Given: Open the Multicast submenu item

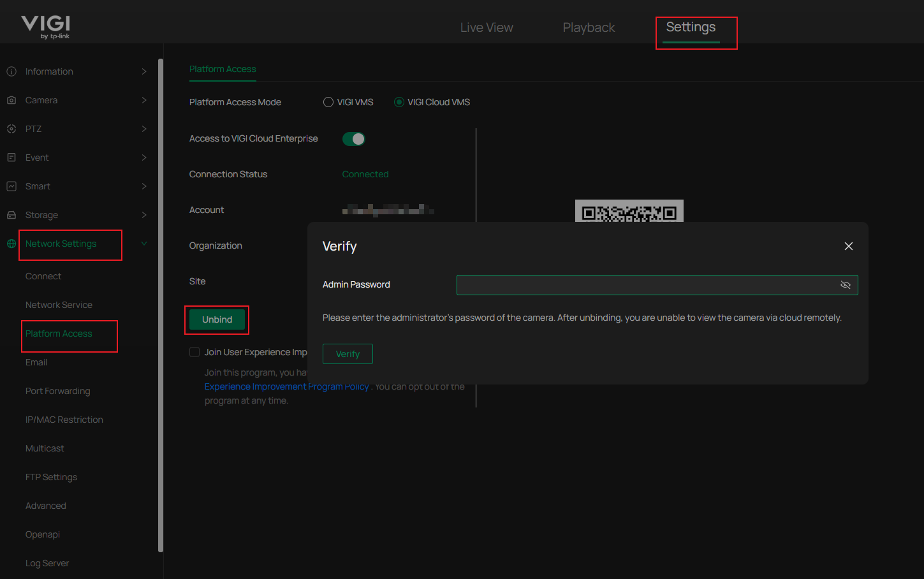Looking at the screenshot, I should coord(45,448).
